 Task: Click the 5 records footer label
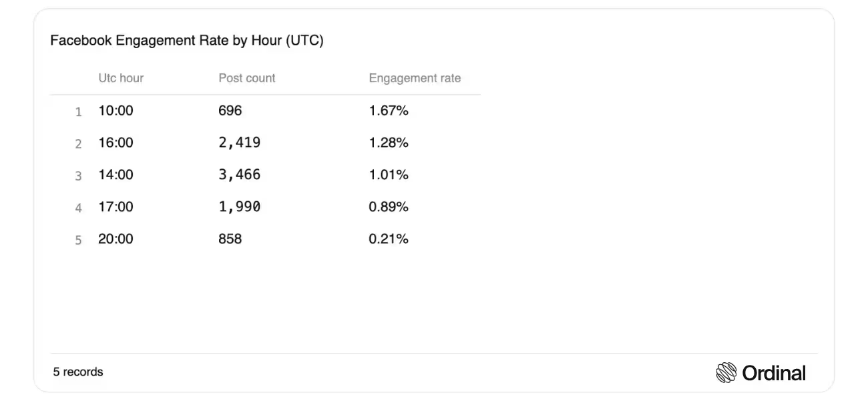click(78, 372)
